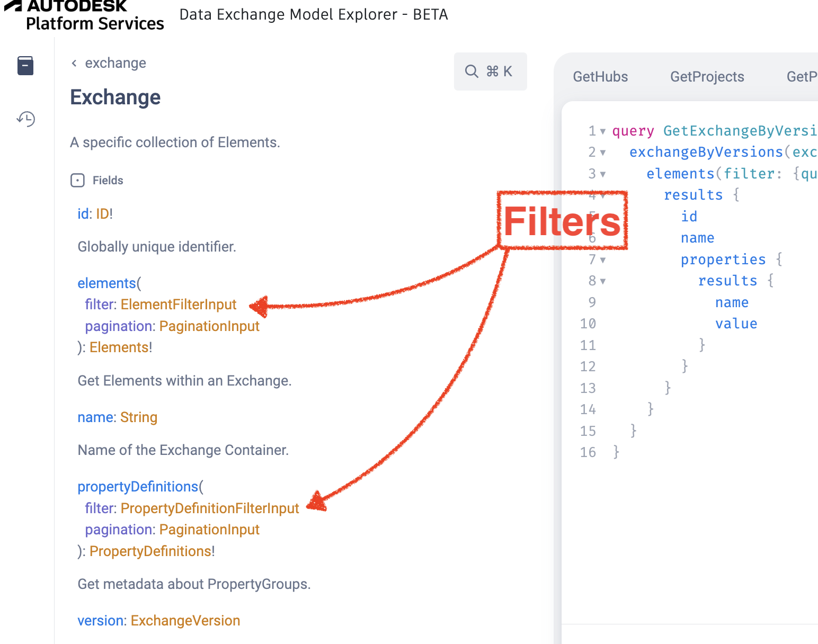
Task: Open the name field link
Action: click(95, 417)
